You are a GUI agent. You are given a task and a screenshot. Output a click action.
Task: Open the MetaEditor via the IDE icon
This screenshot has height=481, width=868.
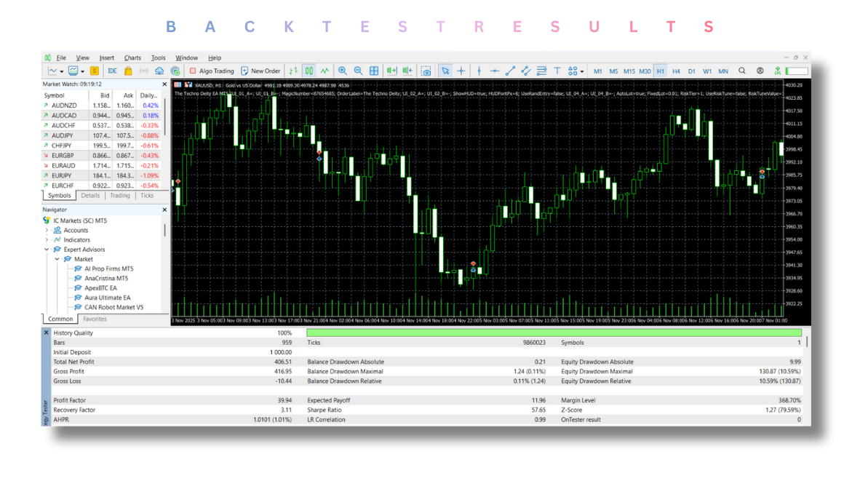(111, 71)
